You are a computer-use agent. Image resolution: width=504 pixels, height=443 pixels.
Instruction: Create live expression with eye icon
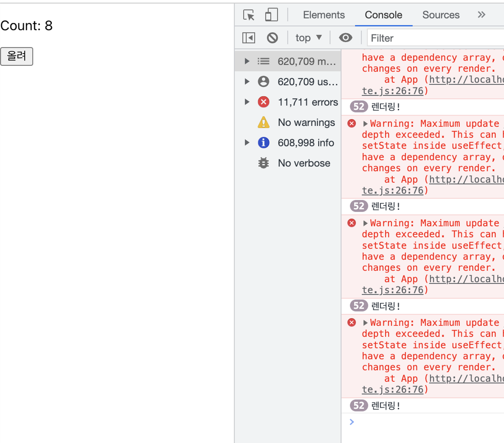click(345, 38)
